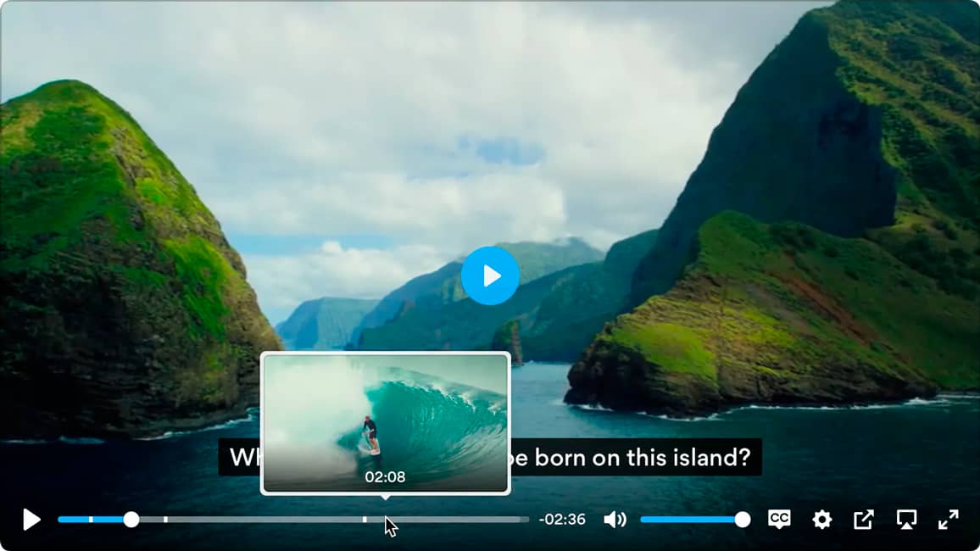
Task: Toggle the -02:36 remaining time display
Action: pyautogui.click(x=563, y=520)
